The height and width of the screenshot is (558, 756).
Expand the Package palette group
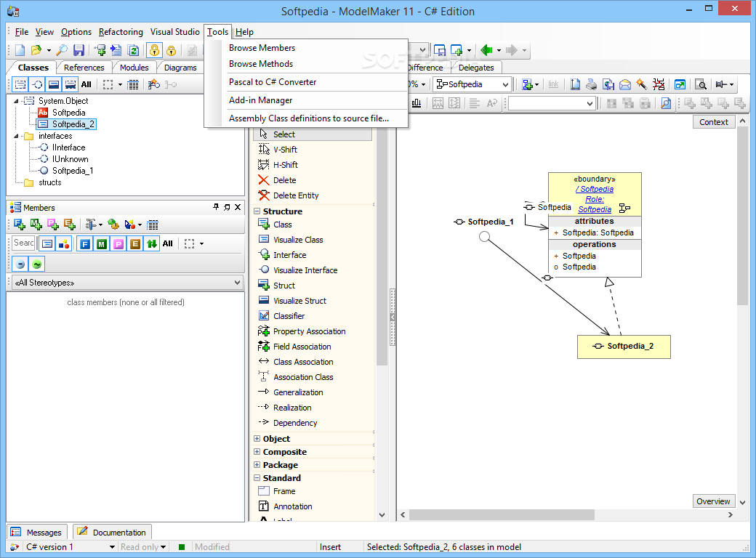click(x=257, y=465)
